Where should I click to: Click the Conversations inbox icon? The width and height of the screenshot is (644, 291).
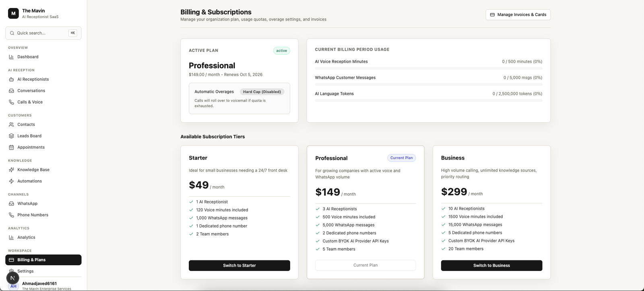pyautogui.click(x=11, y=91)
